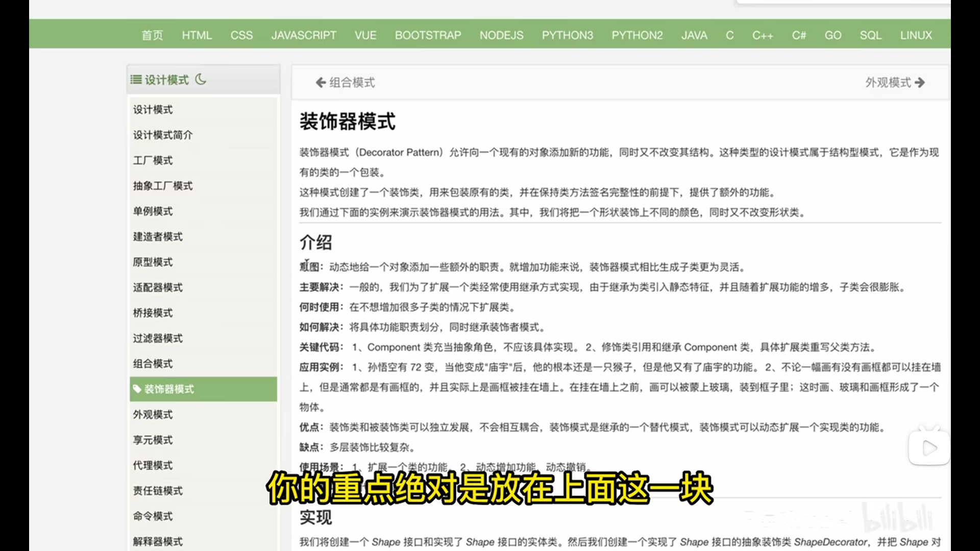Image resolution: width=980 pixels, height=551 pixels.
Task: Click the bilibili watermark logo
Action: (x=897, y=517)
